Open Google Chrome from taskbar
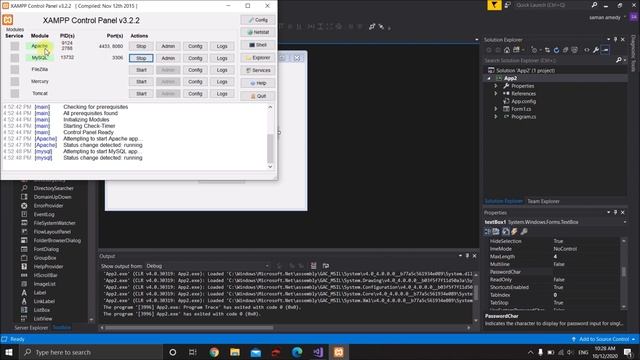The image size is (640, 360). pyautogui.click(x=214, y=352)
